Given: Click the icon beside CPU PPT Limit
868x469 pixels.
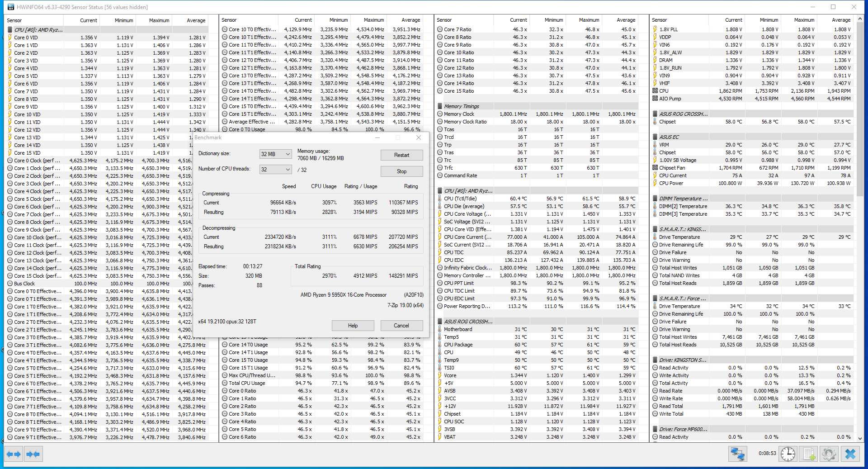Looking at the screenshot, I should (x=439, y=283).
